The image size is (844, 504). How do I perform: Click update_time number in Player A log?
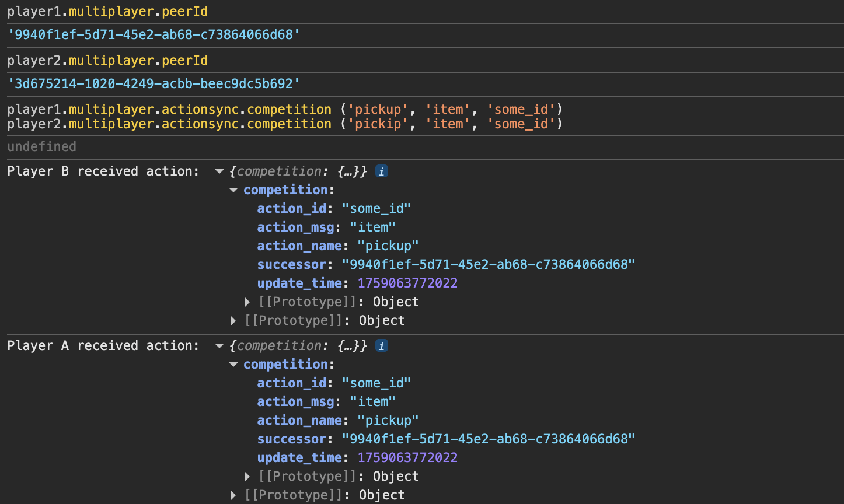pyautogui.click(x=407, y=458)
